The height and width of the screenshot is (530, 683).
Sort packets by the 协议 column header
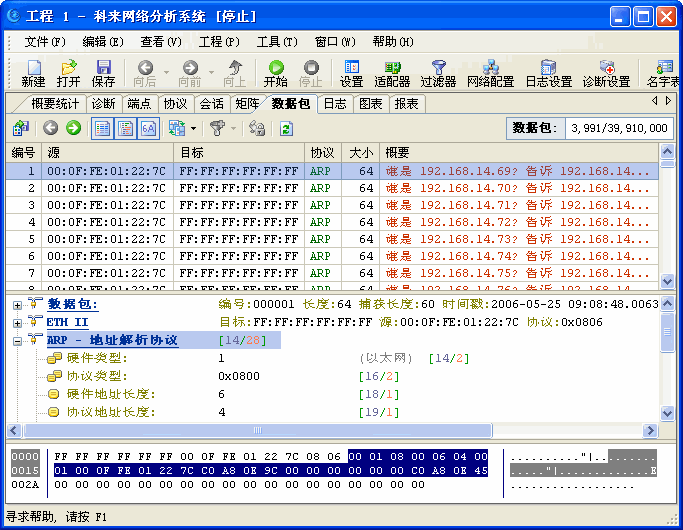tap(323, 152)
